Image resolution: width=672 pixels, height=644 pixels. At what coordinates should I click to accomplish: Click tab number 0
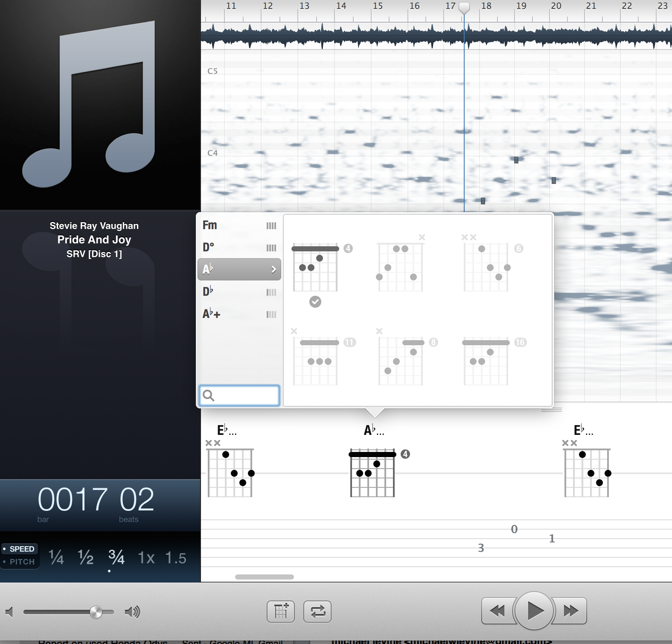click(x=514, y=529)
